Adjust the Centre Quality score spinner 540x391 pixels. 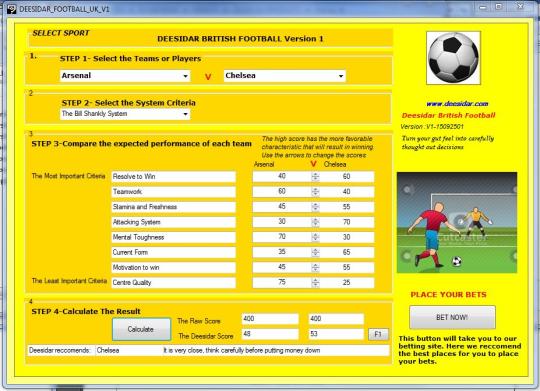pyautogui.click(x=315, y=283)
